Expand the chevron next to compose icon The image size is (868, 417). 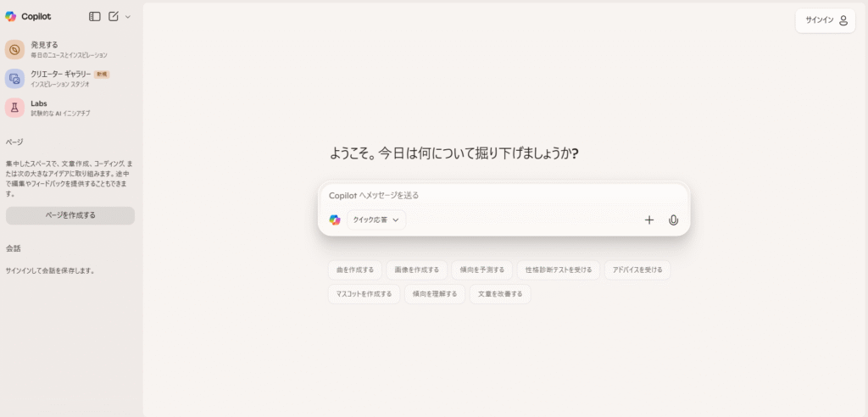[x=128, y=16]
